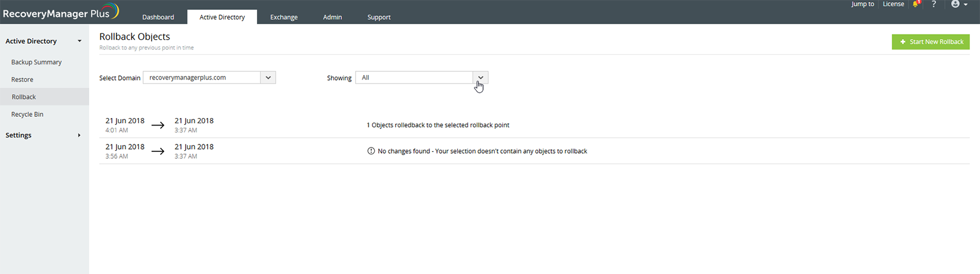Click 'No changes found' rollback message
The image size is (980, 274).
click(483, 151)
